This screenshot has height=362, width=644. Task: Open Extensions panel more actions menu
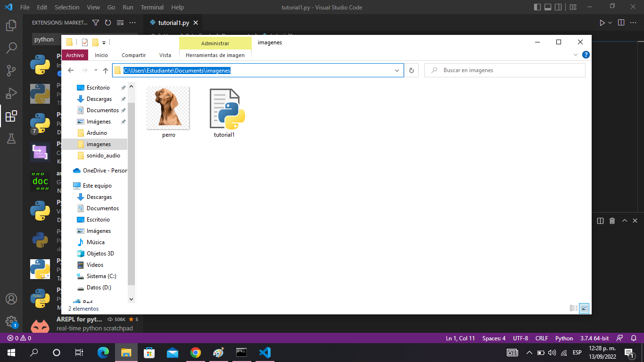tap(132, 23)
